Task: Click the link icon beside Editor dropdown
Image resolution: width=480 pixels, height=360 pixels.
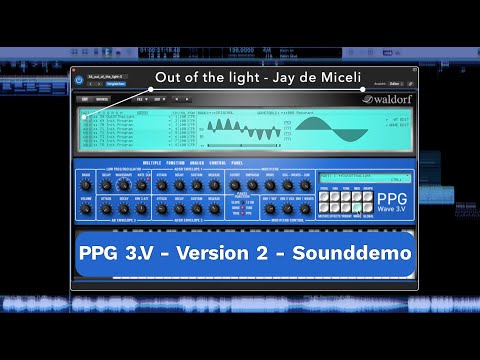Action: (x=410, y=84)
